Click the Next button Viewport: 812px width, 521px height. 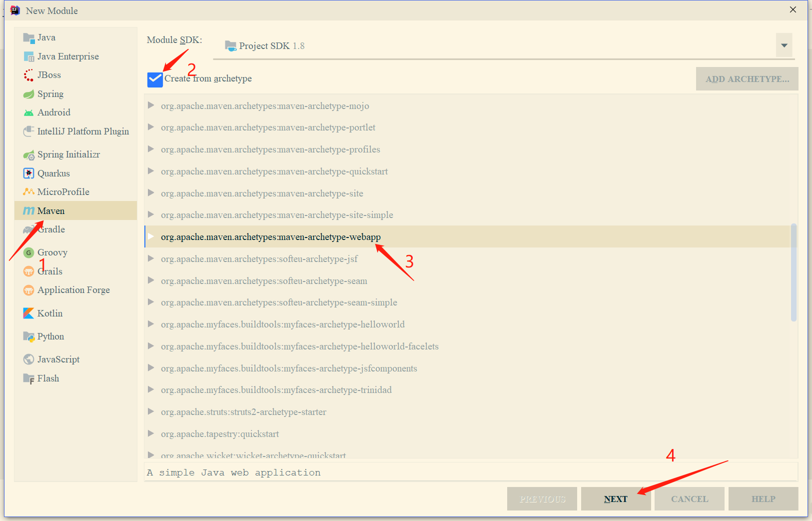click(616, 499)
